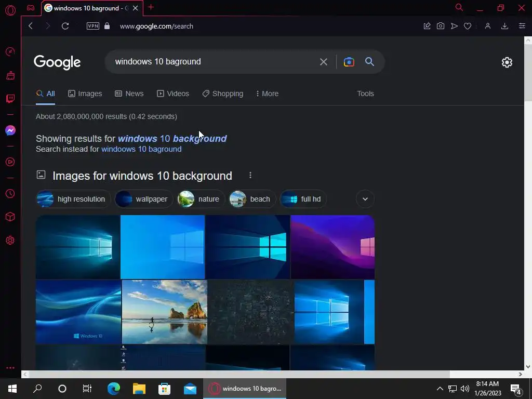Viewport: 532px width, 399px height.
Task: Switch to the Videos tab
Action: (172, 94)
